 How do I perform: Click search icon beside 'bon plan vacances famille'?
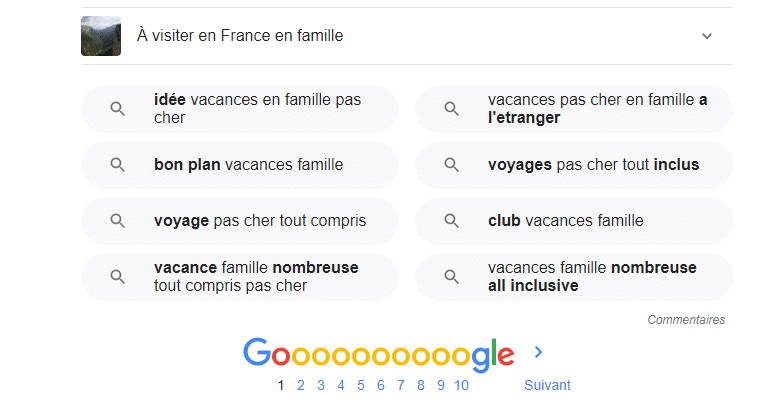[x=117, y=165]
